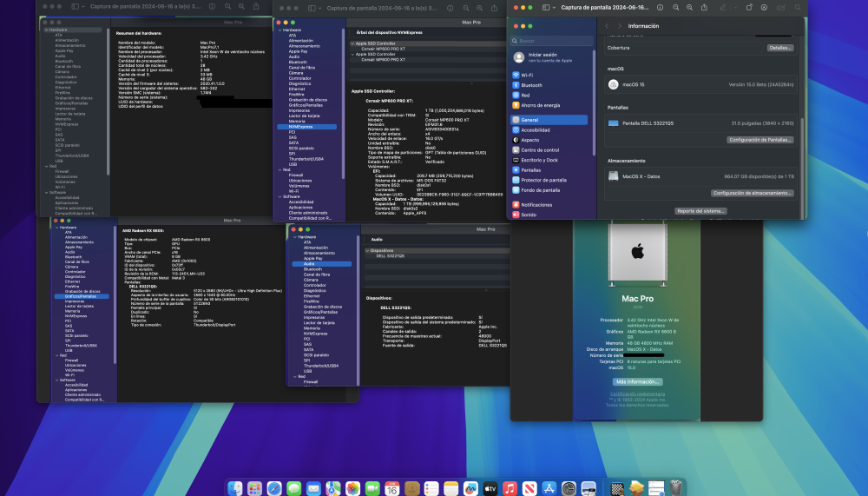The width and height of the screenshot is (868, 496).
Task: Open sidebar dropdown arrow in left Preview window
Action: coord(83,7)
